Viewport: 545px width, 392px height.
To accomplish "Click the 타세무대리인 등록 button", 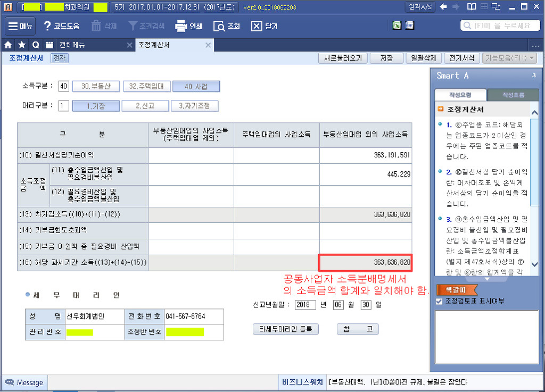I will [286, 329].
